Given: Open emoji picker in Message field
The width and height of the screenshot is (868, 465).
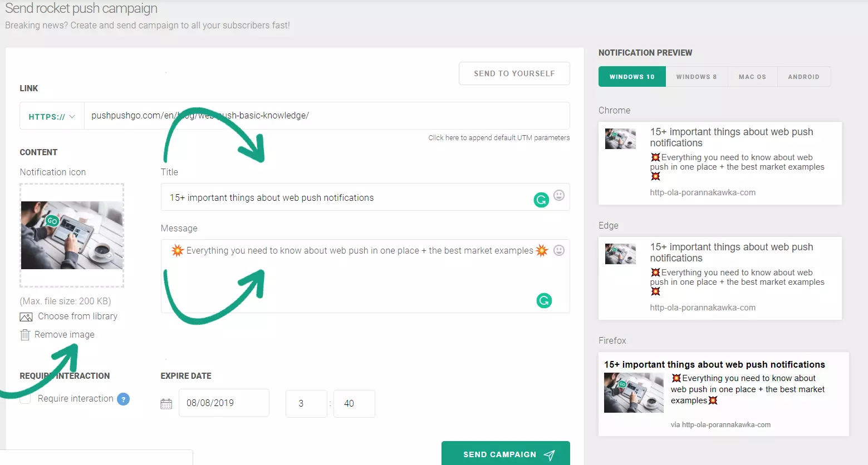Looking at the screenshot, I should coord(559,250).
